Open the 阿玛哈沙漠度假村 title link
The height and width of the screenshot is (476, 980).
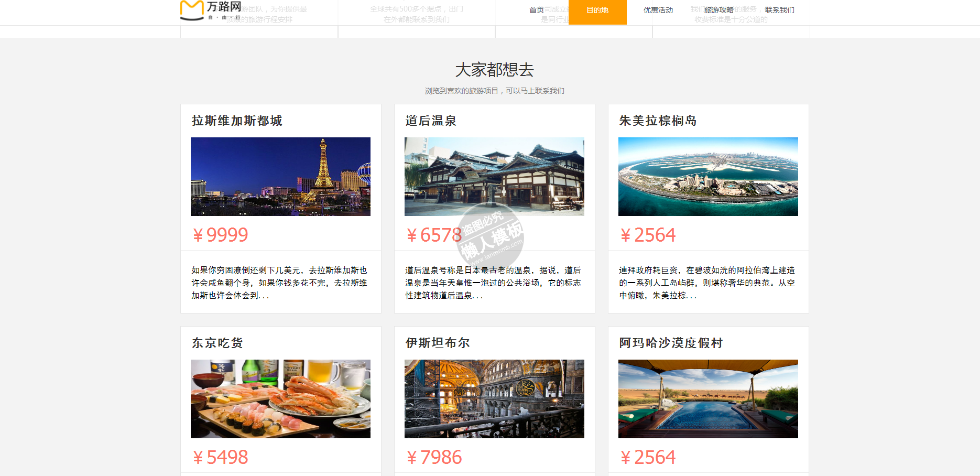click(671, 343)
